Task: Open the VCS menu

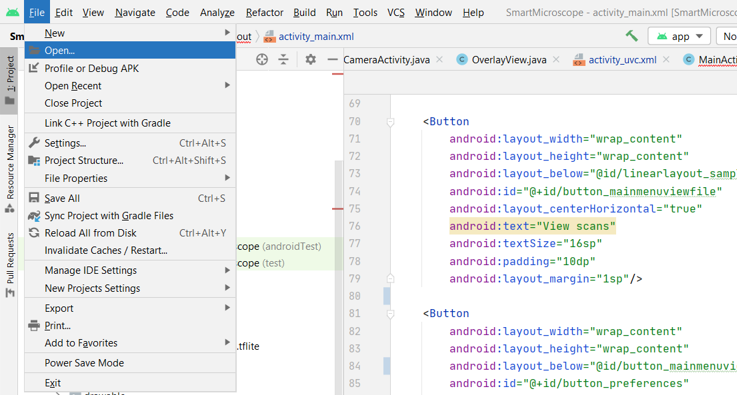Action: 396,12
